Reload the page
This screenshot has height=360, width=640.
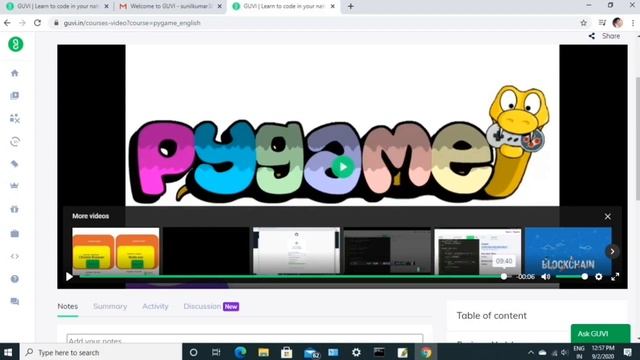coord(38,23)
